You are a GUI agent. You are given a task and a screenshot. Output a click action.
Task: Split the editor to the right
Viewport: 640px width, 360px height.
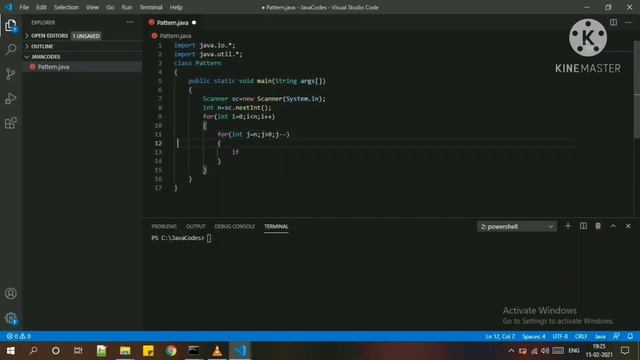tap(613, 22)
